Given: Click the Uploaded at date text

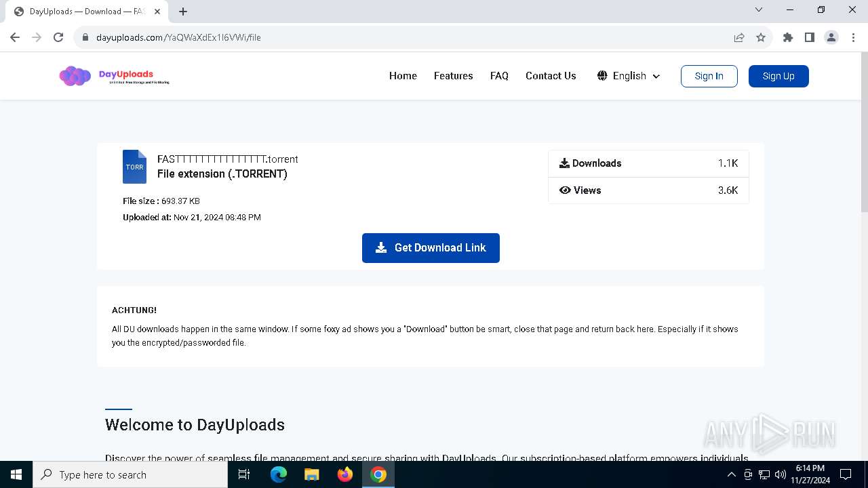Looking at the screenshot, I should (x=192, y=218).
